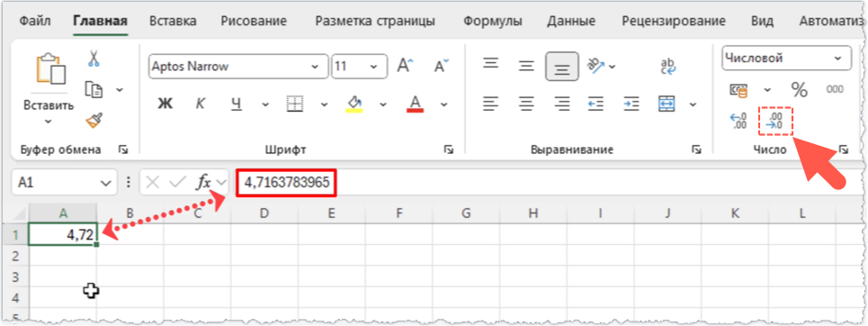Click the Cut scissors icon
868x326 pixels.
pos(94,59)
